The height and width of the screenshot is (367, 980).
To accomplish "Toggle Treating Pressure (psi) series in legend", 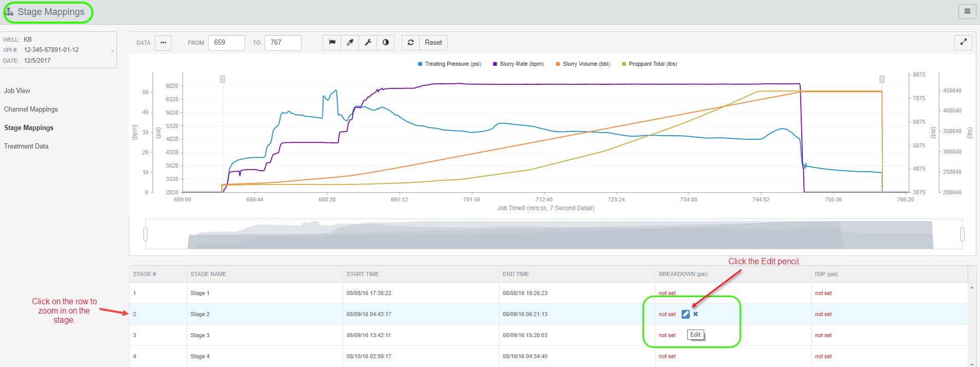I will (449, 64).
